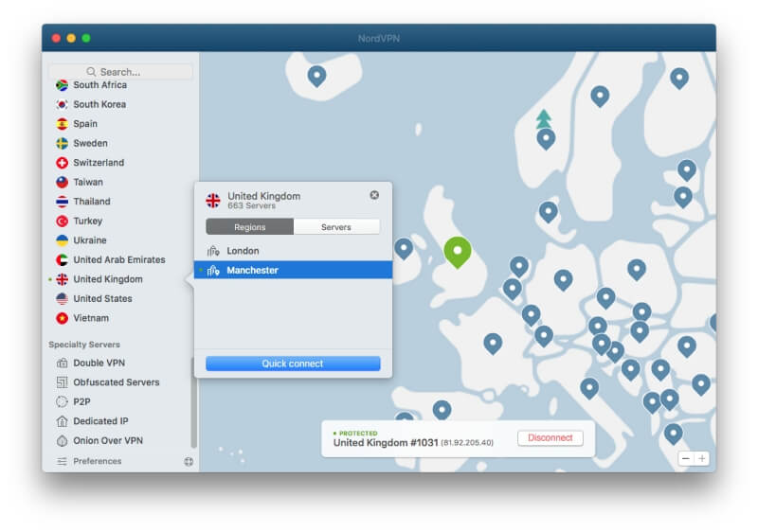Viewport: 758px width, 532px height.
Task: Click the South Korea flag icon
Action: tap(62, 104)
